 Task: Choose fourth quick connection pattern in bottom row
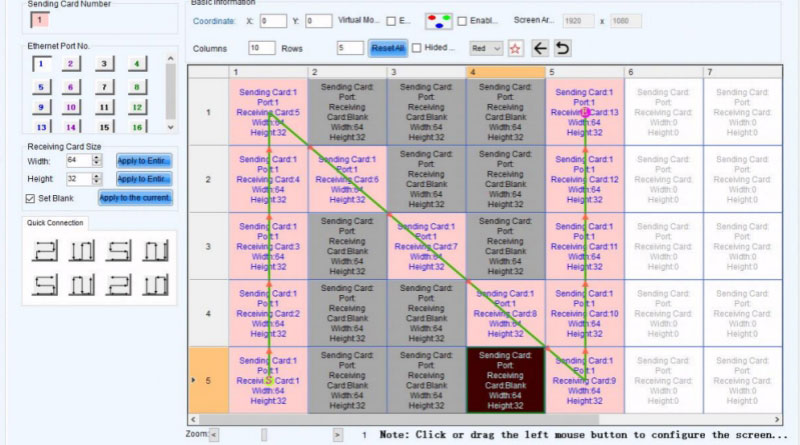156,285
